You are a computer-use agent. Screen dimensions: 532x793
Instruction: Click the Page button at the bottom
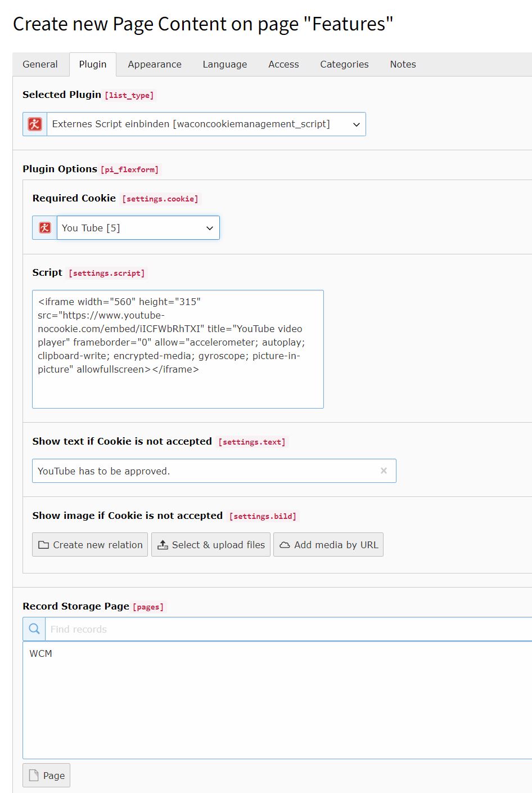[x=46, y=775]
